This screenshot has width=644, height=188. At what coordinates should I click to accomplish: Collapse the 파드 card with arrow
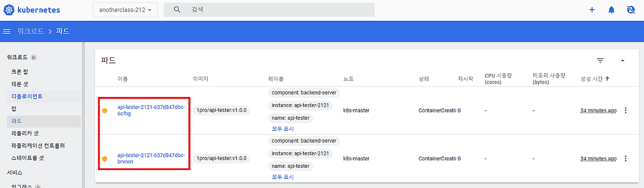coord(622,60)
